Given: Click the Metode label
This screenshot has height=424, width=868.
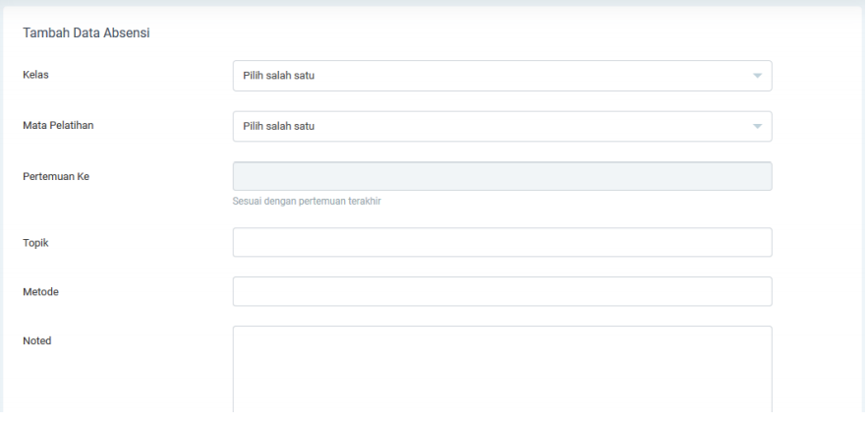Looking at the screenshot, I should (x=39, y=291).
